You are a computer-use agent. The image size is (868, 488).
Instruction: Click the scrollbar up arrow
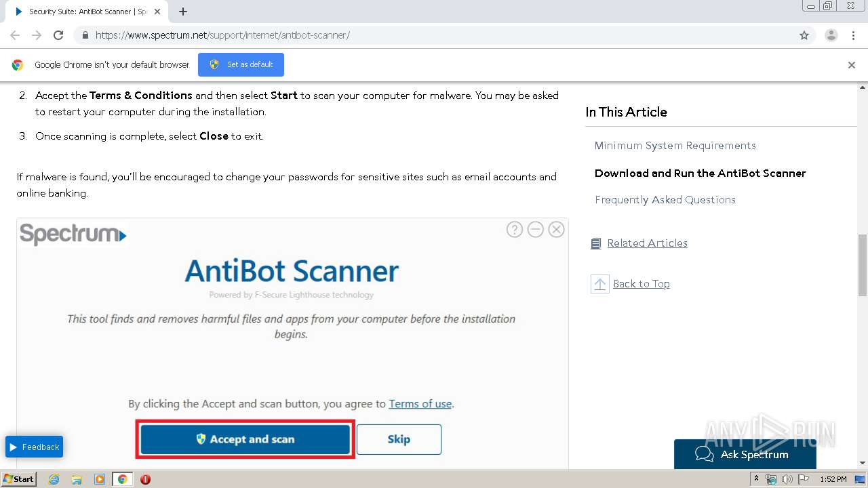[x=863, y=87]
